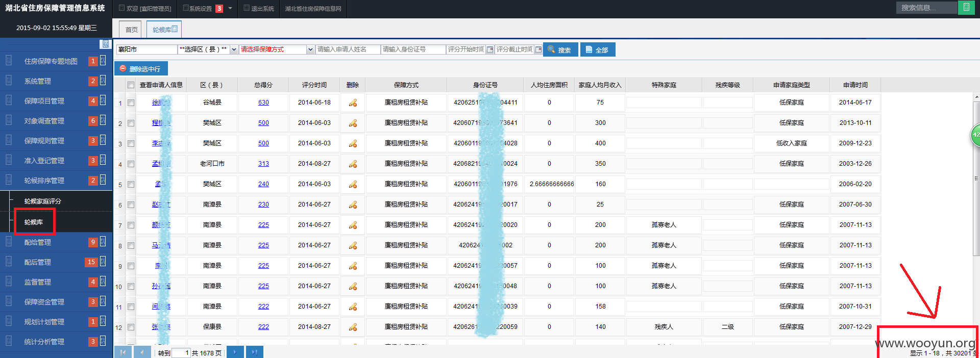
Task: Click delete icon in row with score 230
Action: point(353,205)
